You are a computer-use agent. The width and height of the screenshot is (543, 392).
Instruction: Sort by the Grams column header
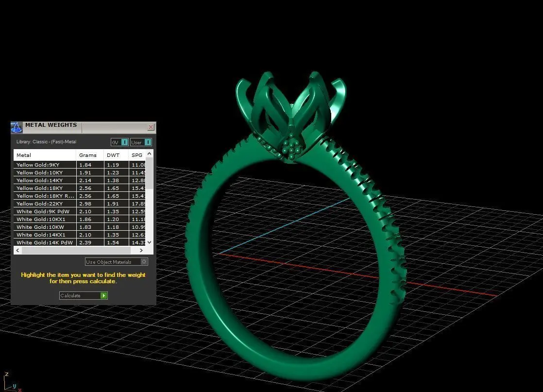[90, 155]
